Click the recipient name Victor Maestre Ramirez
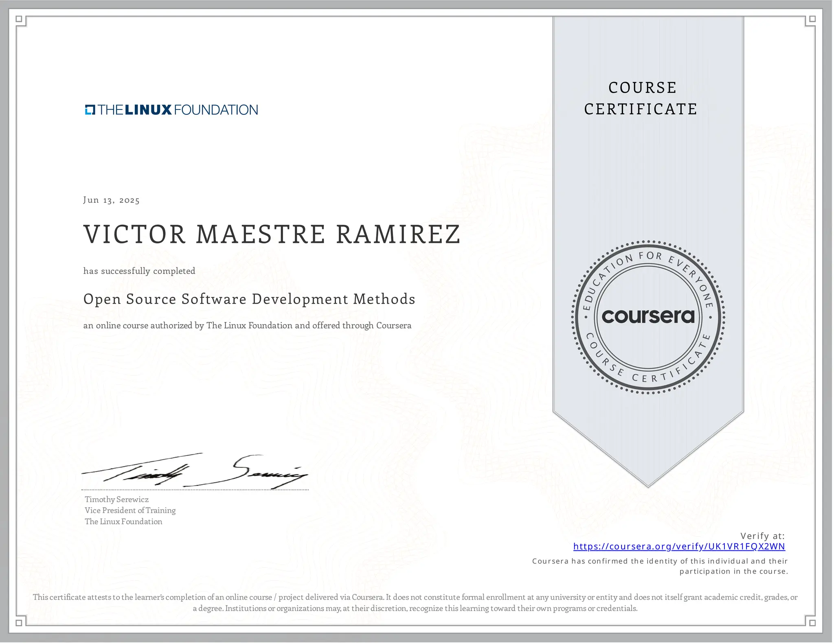The image size is (834, 644). pos(272,234)
